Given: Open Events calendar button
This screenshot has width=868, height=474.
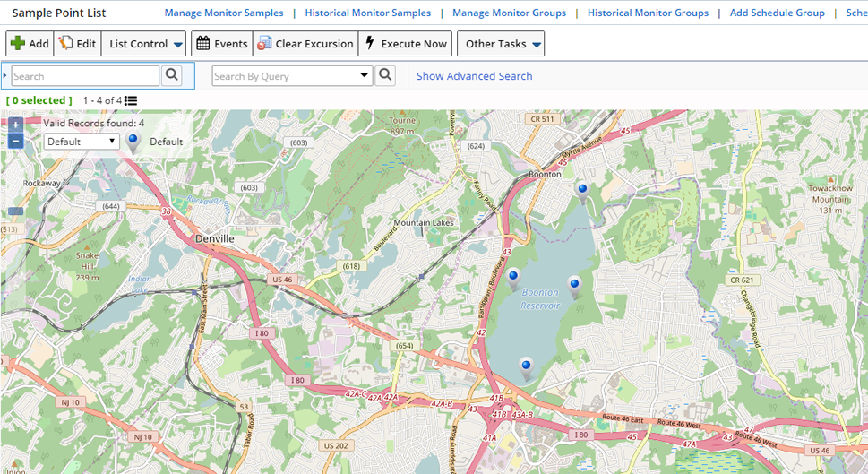Looking at the screenshot, I should [222, 44].
